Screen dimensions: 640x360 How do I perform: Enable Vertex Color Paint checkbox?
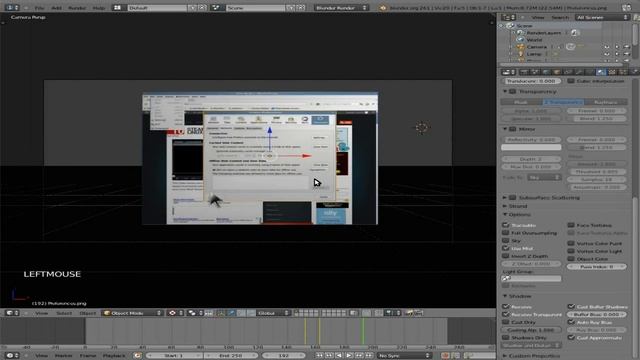[571, 244]
